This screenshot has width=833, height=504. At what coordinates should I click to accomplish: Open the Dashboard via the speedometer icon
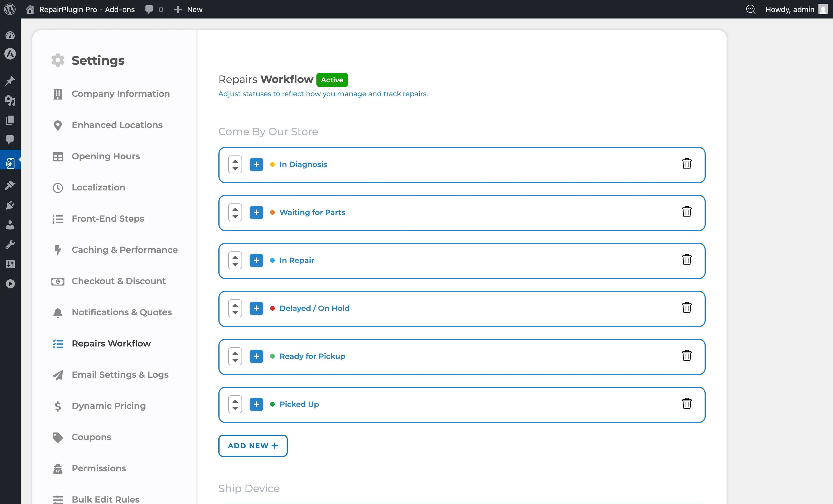coord(10,35)
